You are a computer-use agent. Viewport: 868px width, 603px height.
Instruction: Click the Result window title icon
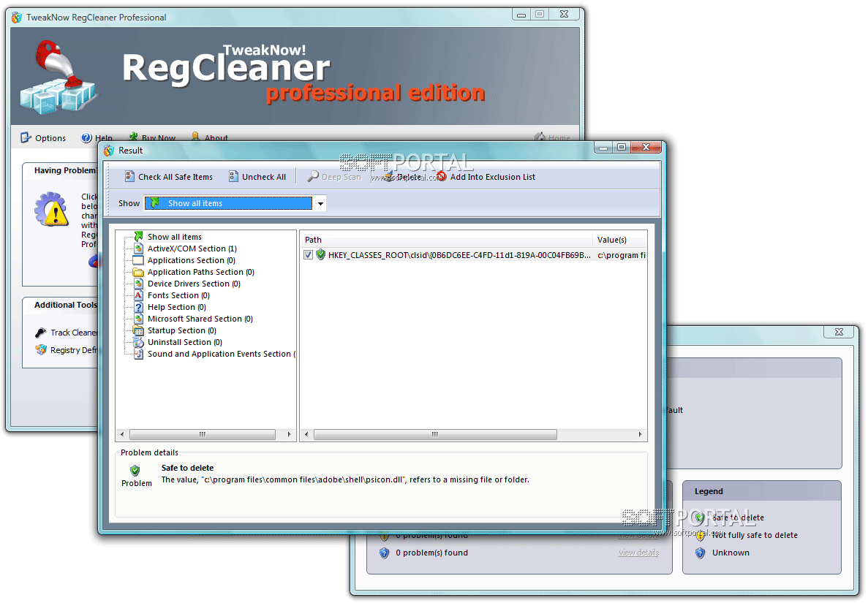coord(109,151)
